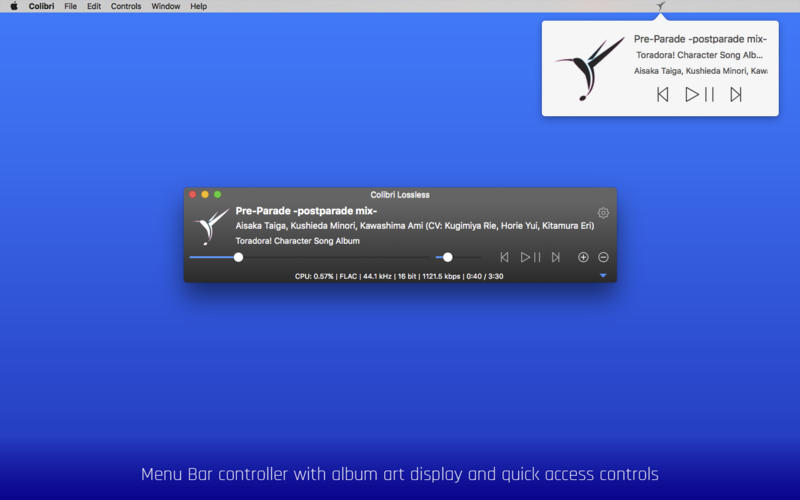800x500 pixels.
Task: Click the Colibri hummingbird icon in menu bar
Action: point(660,6)
